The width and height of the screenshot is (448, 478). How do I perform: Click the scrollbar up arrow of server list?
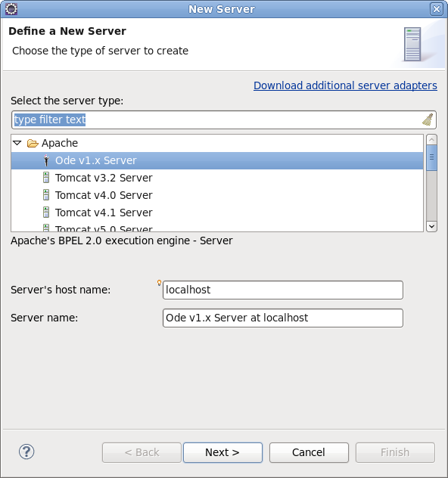tap(431, 140)
